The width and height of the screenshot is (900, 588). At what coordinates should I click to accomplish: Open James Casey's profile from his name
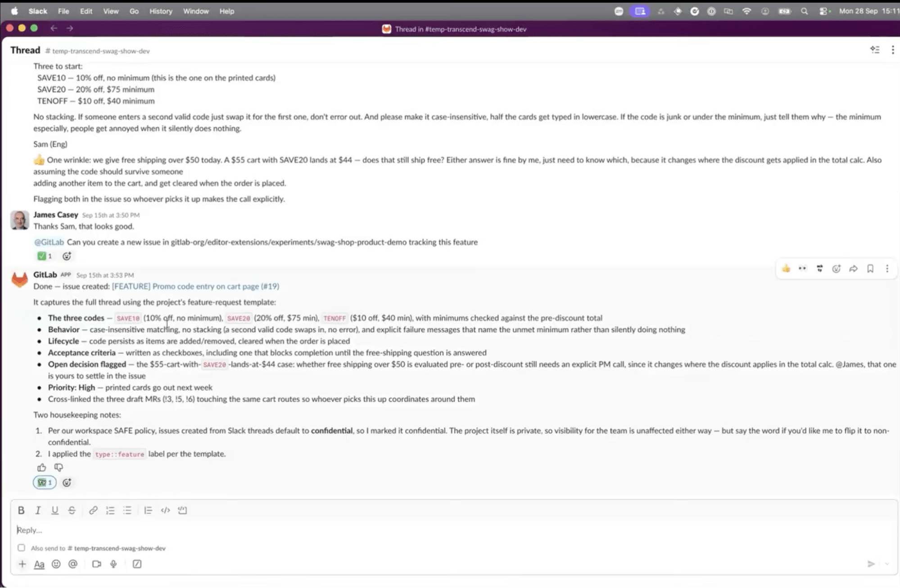(55, 215)
